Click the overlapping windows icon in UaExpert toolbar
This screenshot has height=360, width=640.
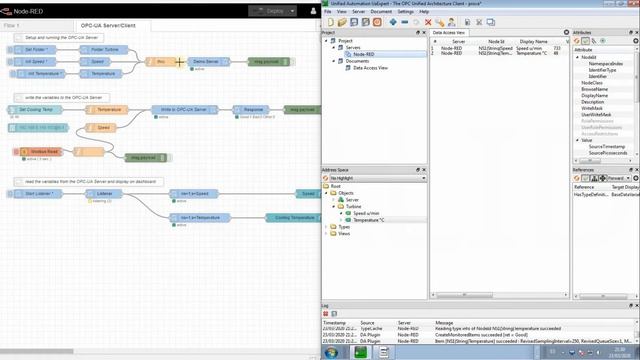point(491,22)
